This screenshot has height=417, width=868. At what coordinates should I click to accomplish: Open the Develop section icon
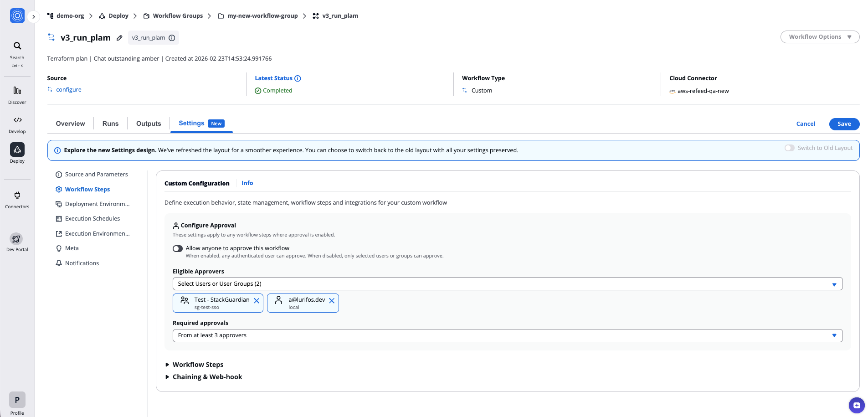click(x=17, y=120)
